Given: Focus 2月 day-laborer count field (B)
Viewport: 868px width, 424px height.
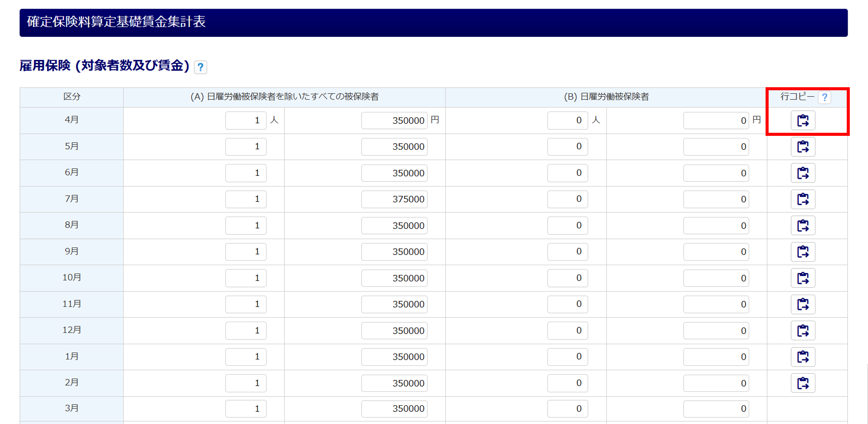Looking at the screenshot, I should (568, 383).
